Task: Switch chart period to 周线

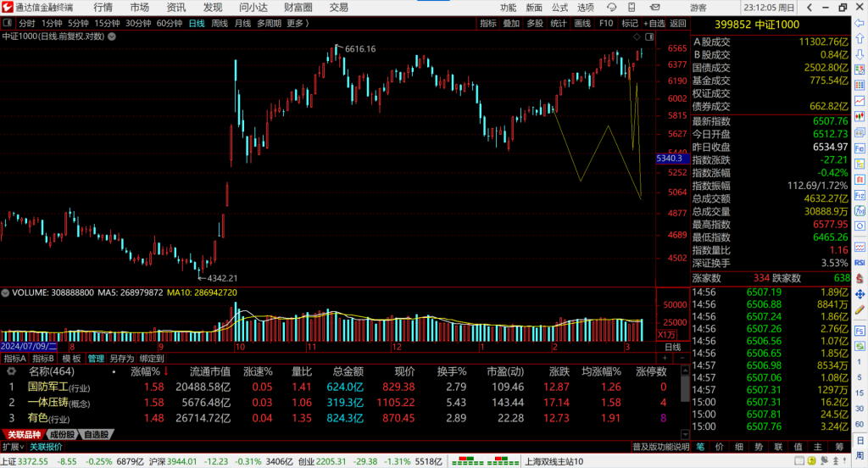Action: tap(220, 24)
